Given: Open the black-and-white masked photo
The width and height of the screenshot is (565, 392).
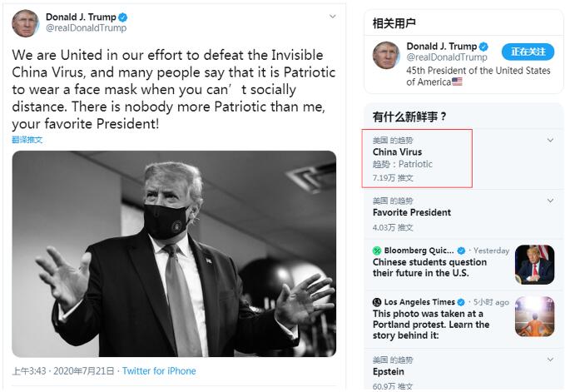Looking at the screenshot, I should [x=174, y=254].
